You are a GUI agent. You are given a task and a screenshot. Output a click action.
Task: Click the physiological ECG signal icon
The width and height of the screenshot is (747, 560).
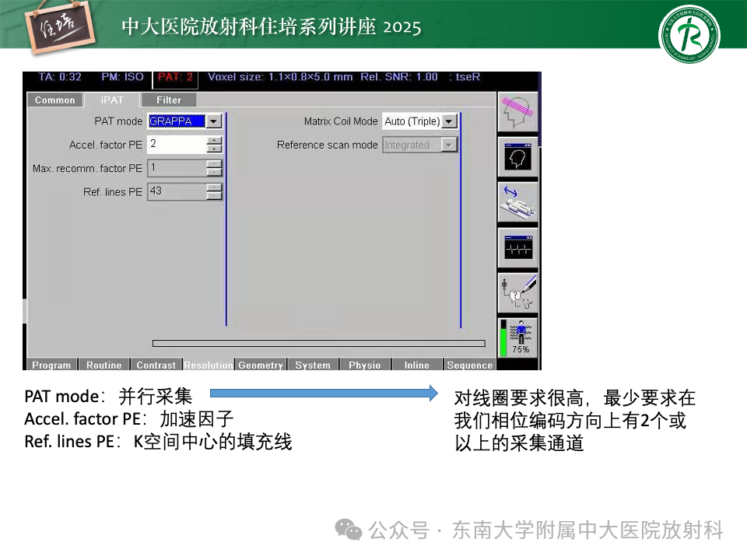click(517, 247)
